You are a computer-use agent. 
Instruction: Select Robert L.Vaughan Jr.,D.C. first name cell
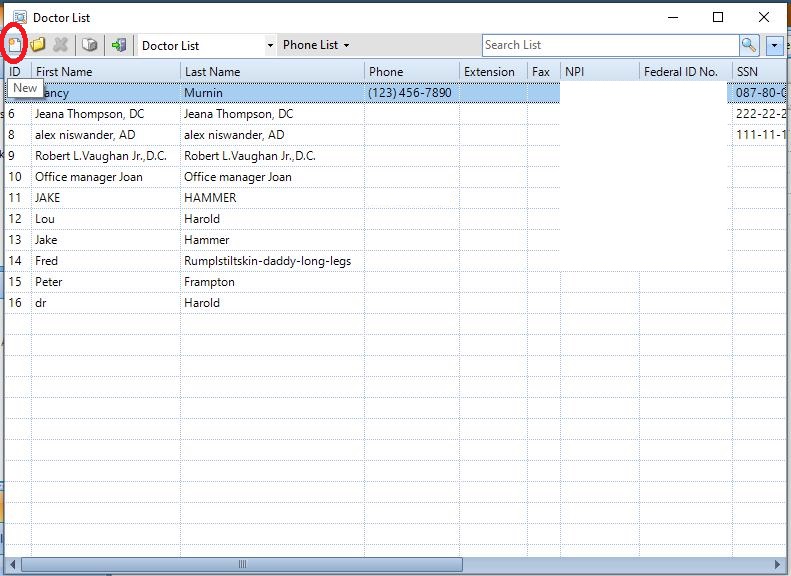[106, 156]
